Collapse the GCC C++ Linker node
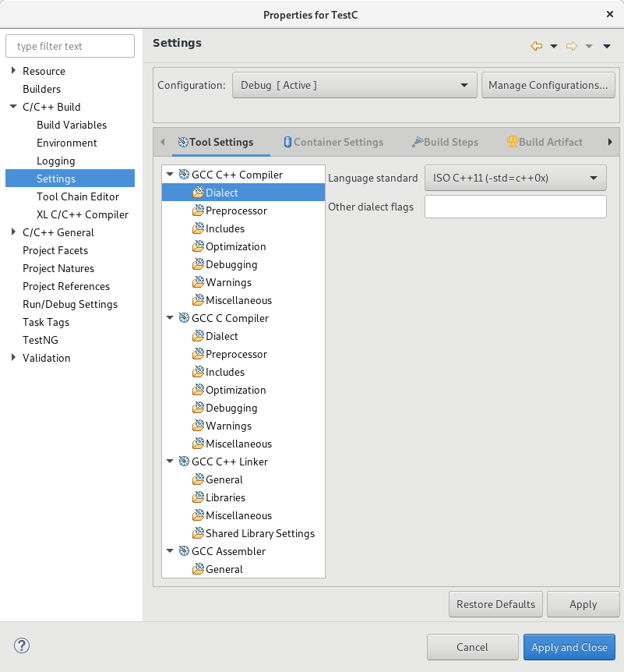The image size is (624, 672). pos(170,462)
